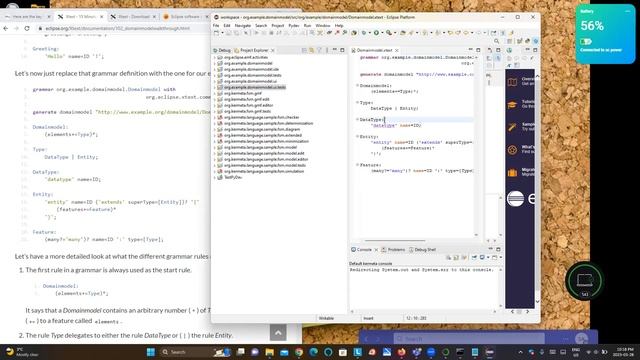Open the Navigate menu in Eclipse
The width and height of the screenshot is (640, 360).
click(x=242, y=25)
